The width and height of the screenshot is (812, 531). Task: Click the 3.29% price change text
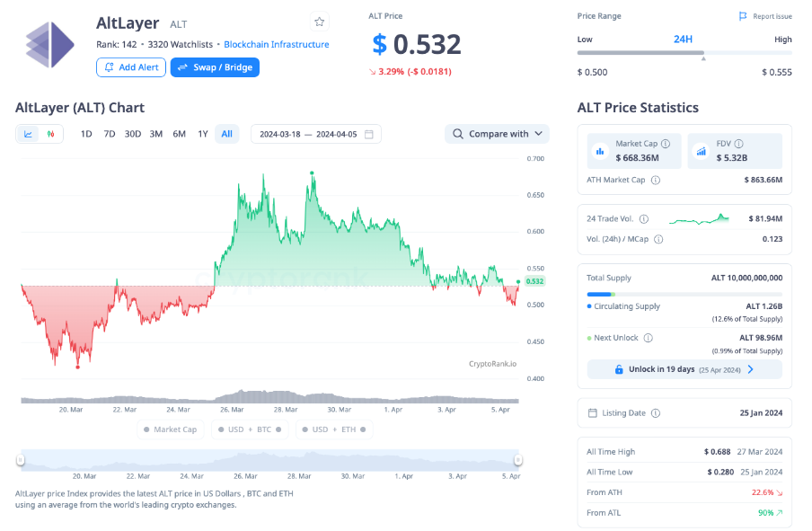coord(410,72)
